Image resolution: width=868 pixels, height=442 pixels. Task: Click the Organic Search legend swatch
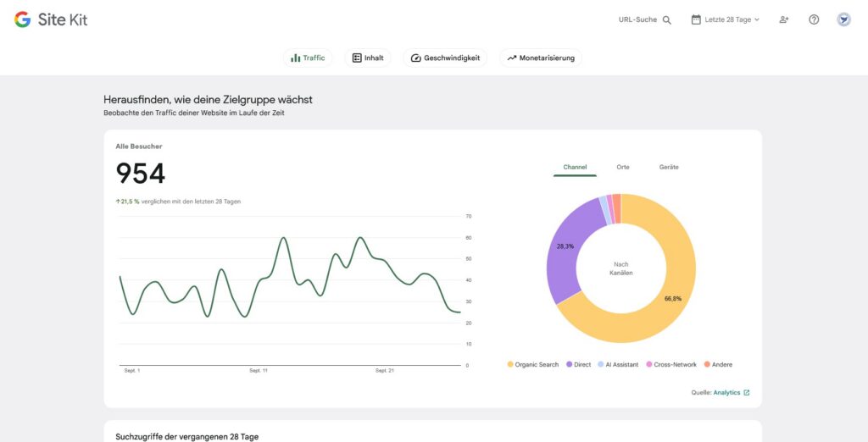click(510, 365)
